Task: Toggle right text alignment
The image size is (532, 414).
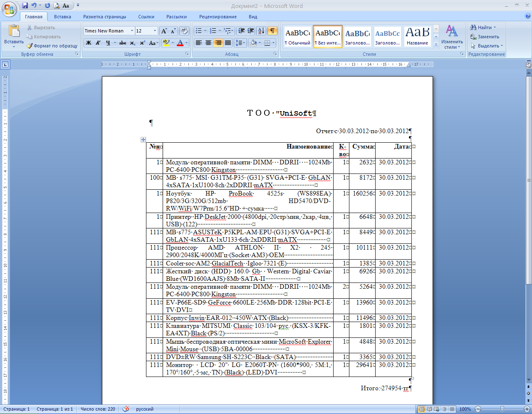Action: (x=218, y=43)
